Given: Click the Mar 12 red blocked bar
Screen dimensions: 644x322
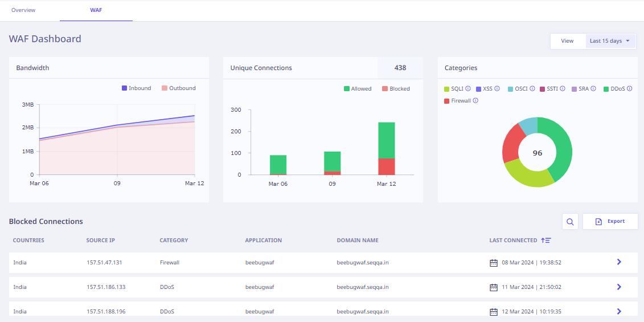Looking at the screenshot, I should [x=387, y=166].
